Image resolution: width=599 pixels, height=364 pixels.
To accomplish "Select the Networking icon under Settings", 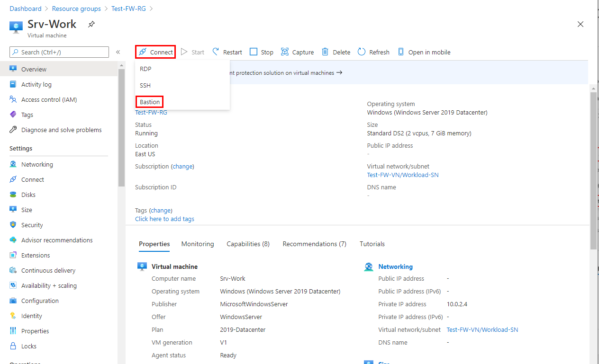I will click(12, 164).
